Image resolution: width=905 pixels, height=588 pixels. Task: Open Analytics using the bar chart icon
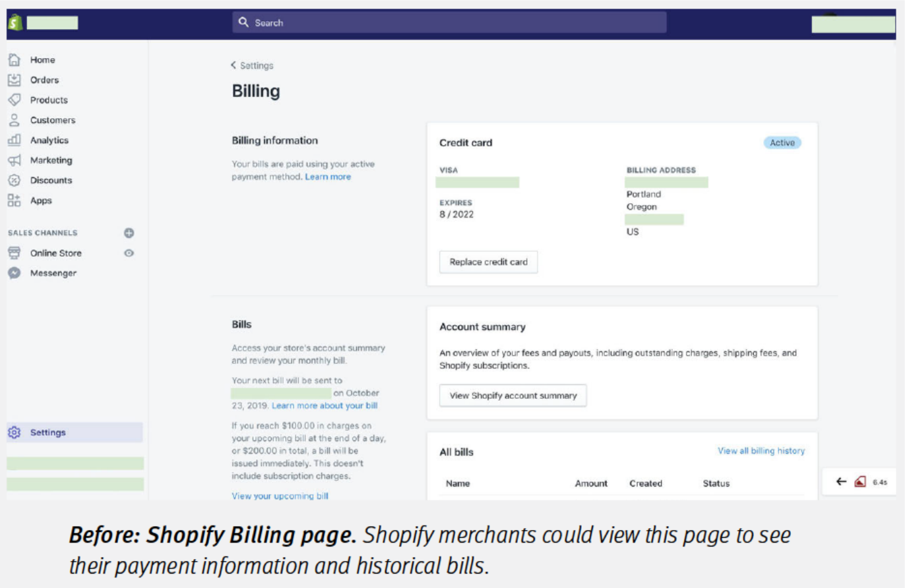click(14, 140)
